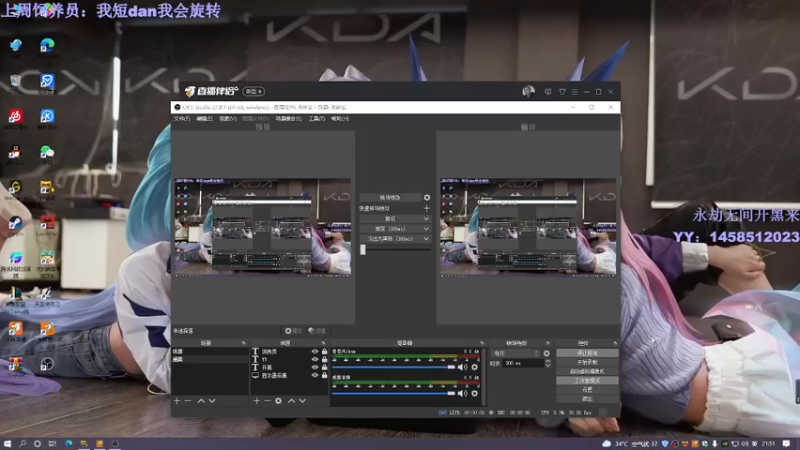Pop out 来源 dock via header icon
This screenshot has height=450, width=800.
pyautogui.click(x=323, y=343)
